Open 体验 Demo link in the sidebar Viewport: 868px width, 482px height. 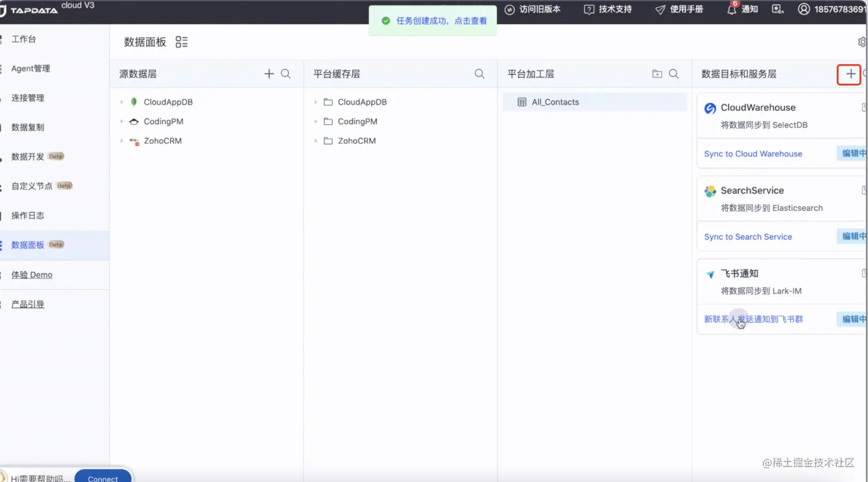coord(32,275)
